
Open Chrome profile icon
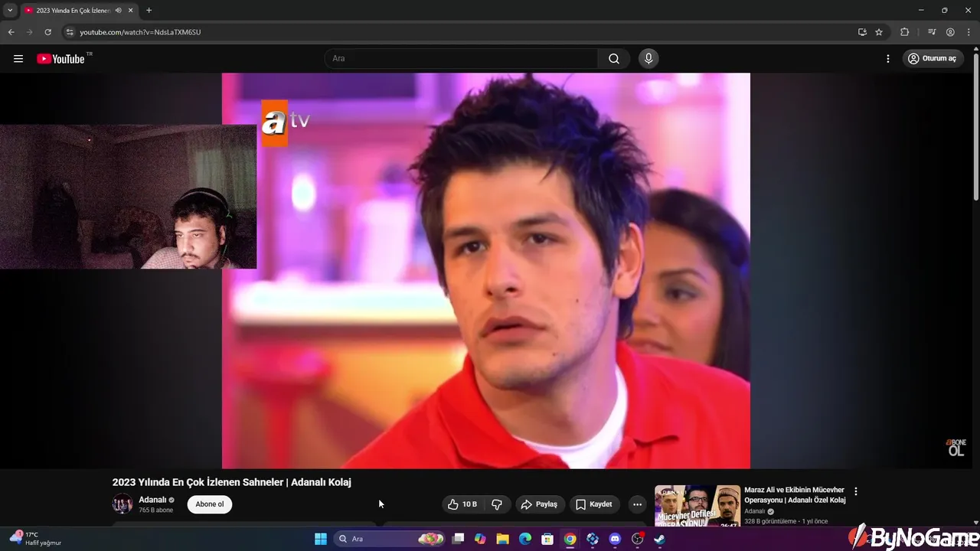(950, 32)
